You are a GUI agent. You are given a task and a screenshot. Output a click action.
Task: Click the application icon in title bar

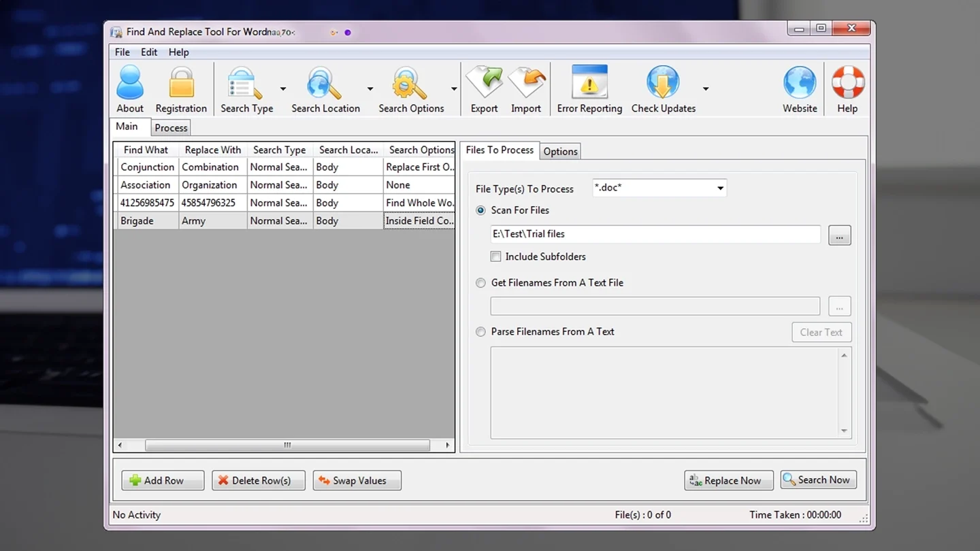116,32
